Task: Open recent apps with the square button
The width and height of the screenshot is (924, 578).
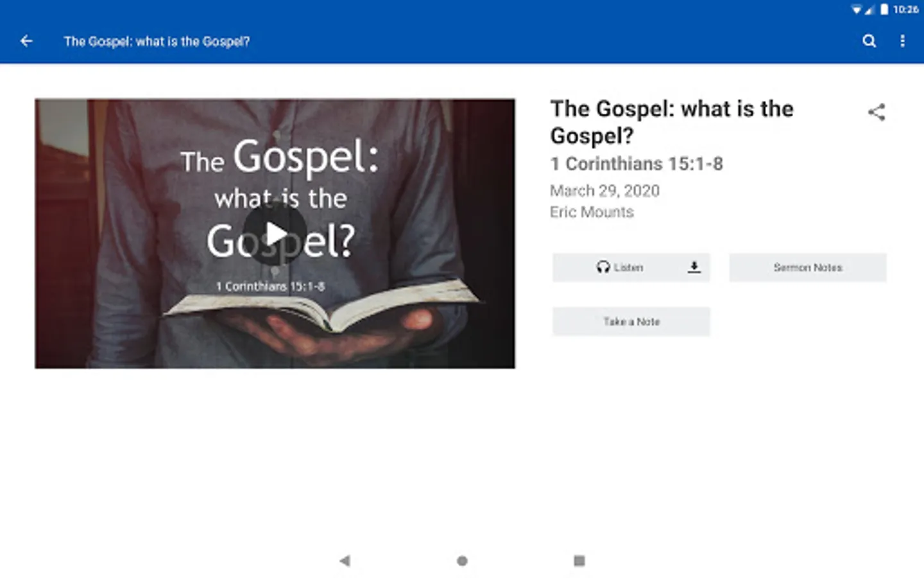Action: point(579,561)
